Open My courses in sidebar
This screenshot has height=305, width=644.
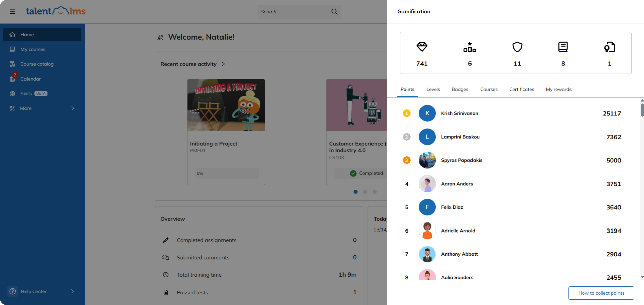(33, 49)
